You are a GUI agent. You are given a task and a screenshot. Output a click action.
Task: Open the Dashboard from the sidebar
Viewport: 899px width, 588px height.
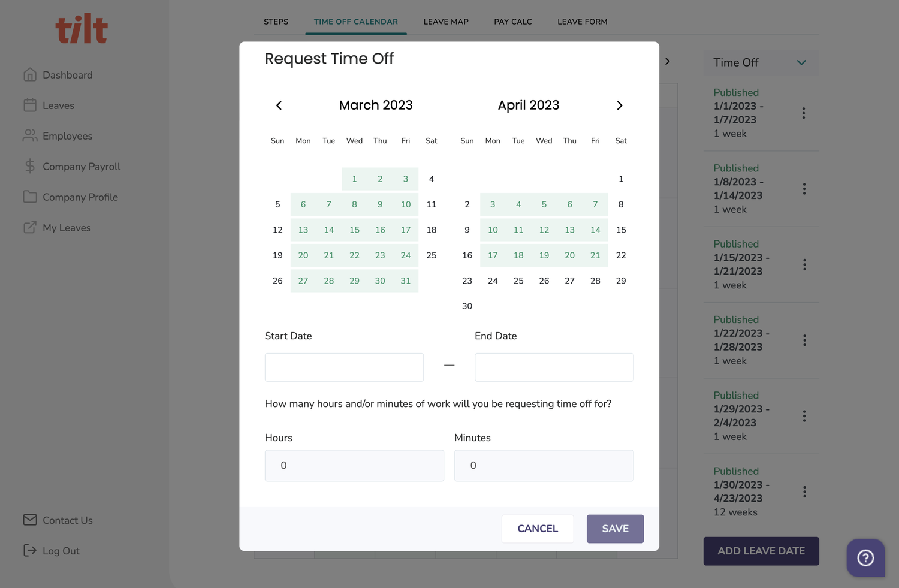pos(67,74)
